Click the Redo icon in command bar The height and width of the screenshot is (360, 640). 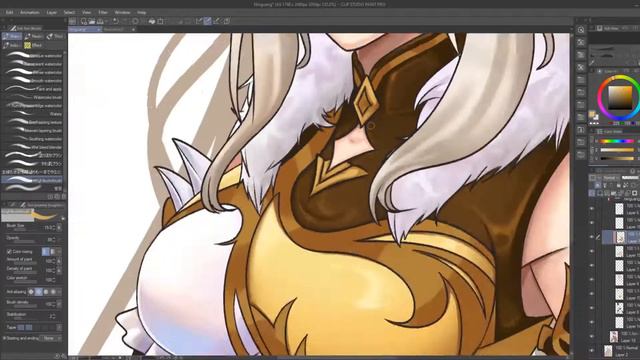(124, 21)
